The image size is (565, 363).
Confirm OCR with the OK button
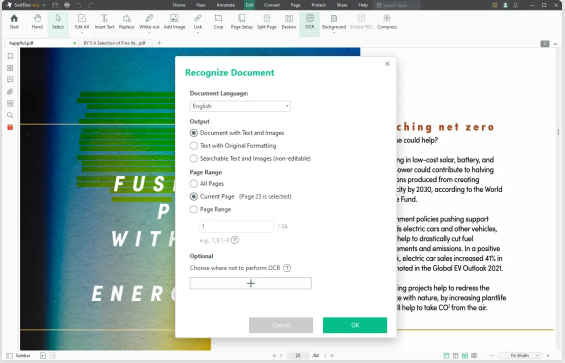coord(355,325)
